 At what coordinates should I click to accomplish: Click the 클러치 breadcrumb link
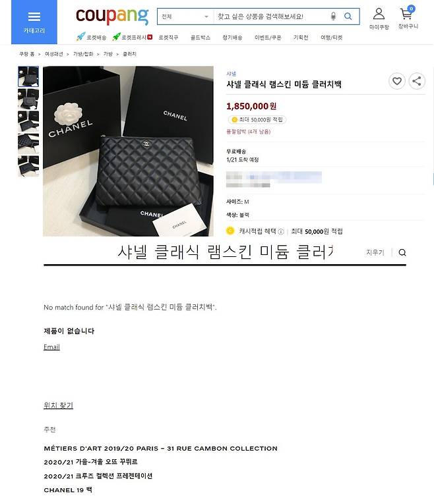[130, 54]
